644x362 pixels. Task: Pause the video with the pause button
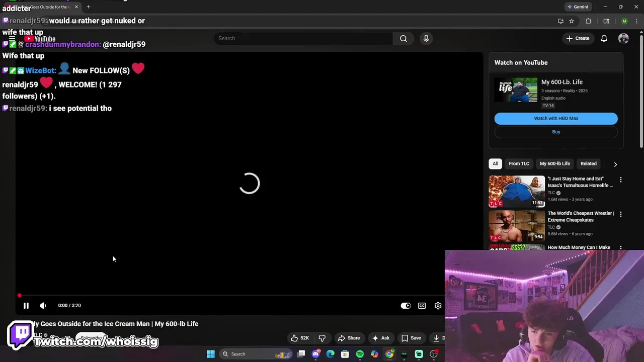tap(26, 305)
